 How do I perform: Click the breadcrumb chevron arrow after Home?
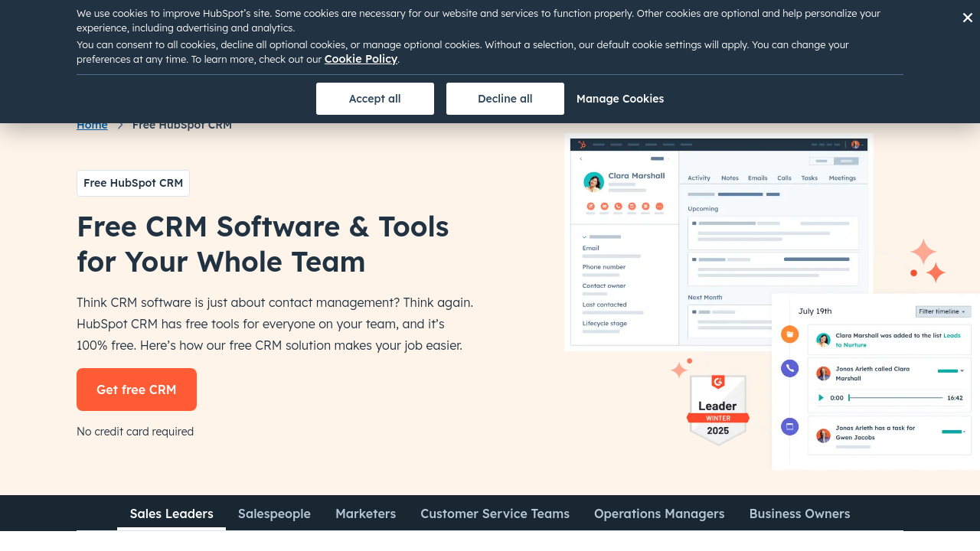pyautogui.click(x=120, y=125)
